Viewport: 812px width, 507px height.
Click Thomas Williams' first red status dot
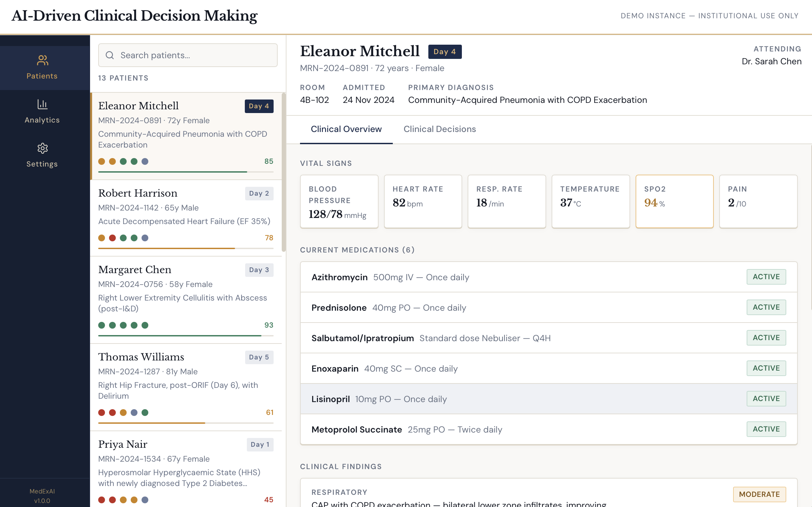point(102,413)
